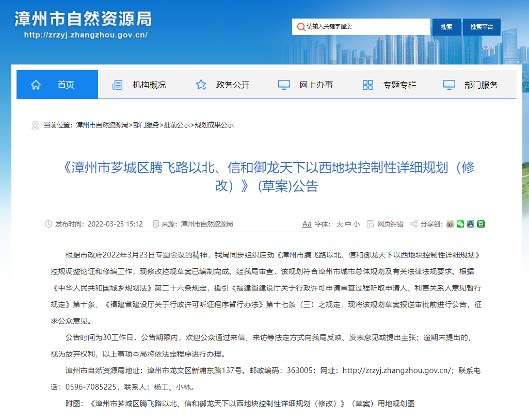Click the clock icon before 发布时间
Image resolution: width=529 pixels, height=420 pixels.
point(46,223)
